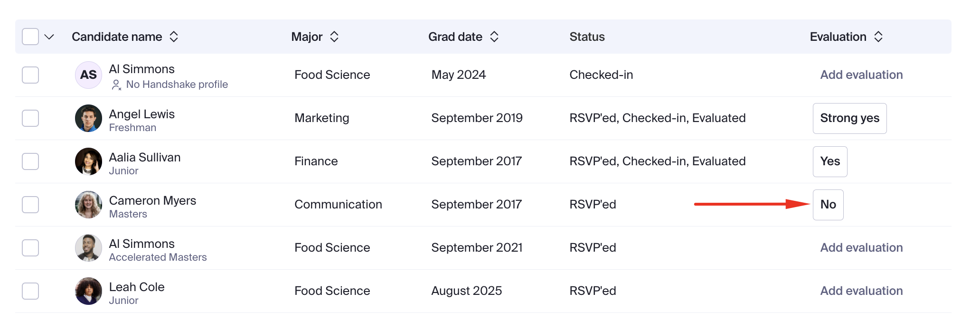Open the Strong yes evaluation dropdown

(x=850, y=118)
